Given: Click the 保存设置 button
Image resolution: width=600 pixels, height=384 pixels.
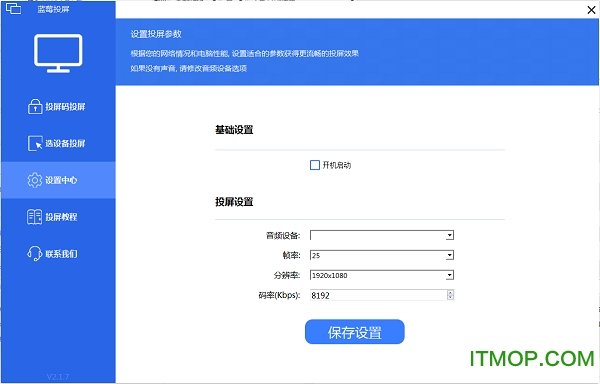Looking at the screenshot, I should click(x=355, y=332).
